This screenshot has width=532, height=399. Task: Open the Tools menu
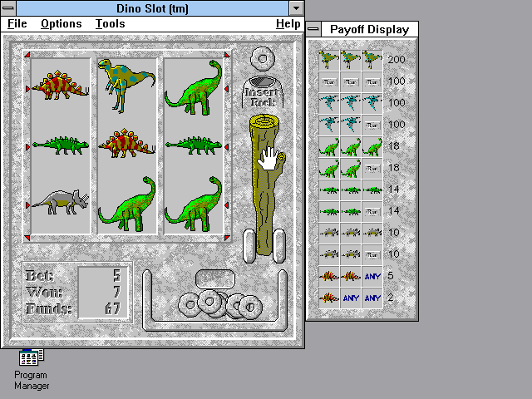click(110, 23)
